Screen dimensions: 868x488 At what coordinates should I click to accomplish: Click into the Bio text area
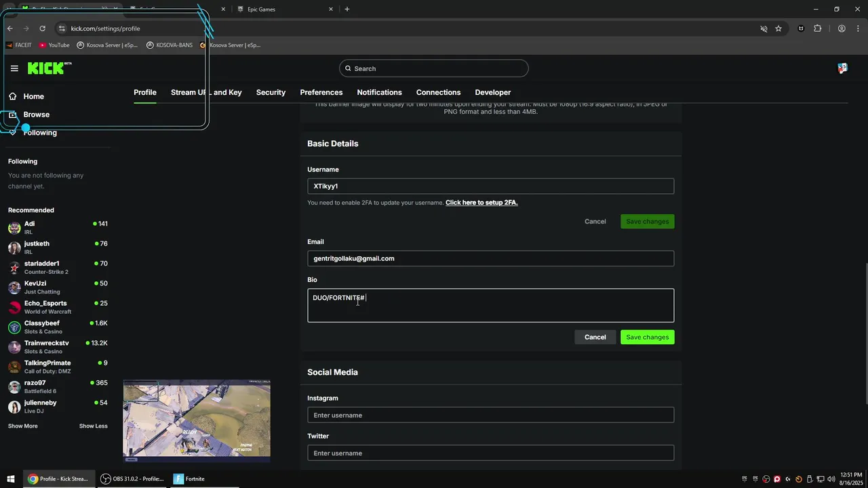pyautogui.click(x=491, y=306)
